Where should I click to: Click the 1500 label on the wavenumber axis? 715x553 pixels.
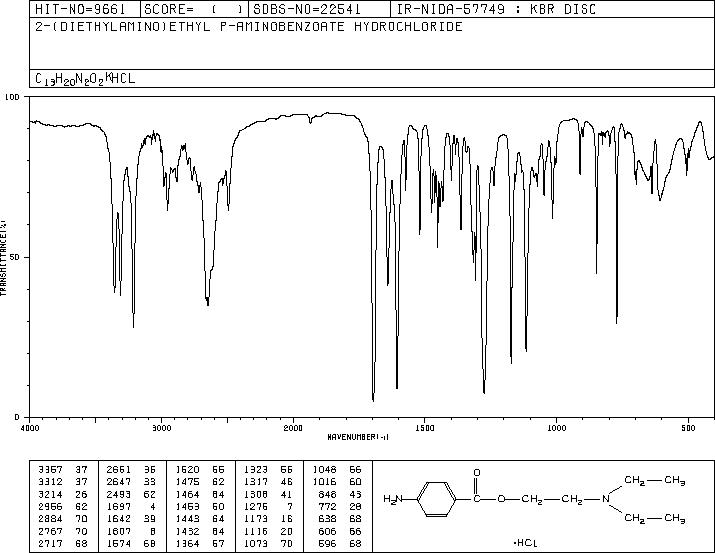click(x=425, y=428)
